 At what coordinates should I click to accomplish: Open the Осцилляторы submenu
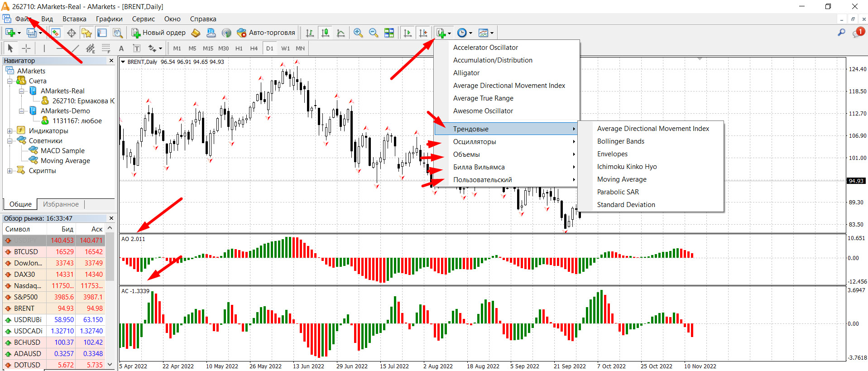pyautogui.click(x=507, y=142)
